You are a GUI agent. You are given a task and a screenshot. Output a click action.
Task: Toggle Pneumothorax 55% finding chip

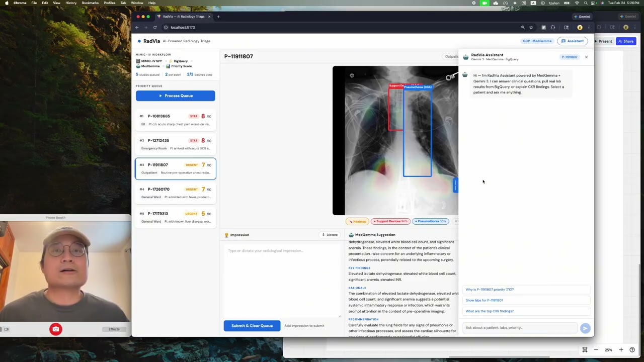[430, 221]
